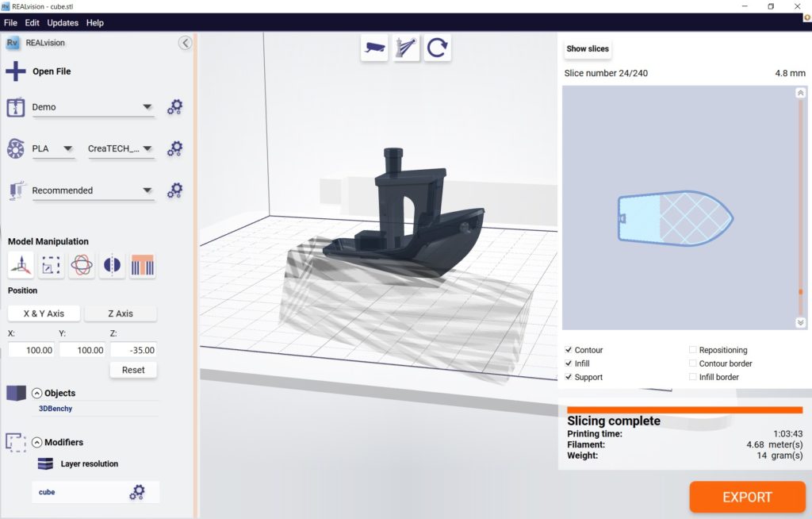Enable the Repositioning checkbox
This screenshot has height=519, width=812.
click(693, 350)
